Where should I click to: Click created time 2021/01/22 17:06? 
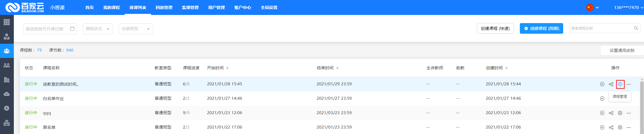[503, 127]
